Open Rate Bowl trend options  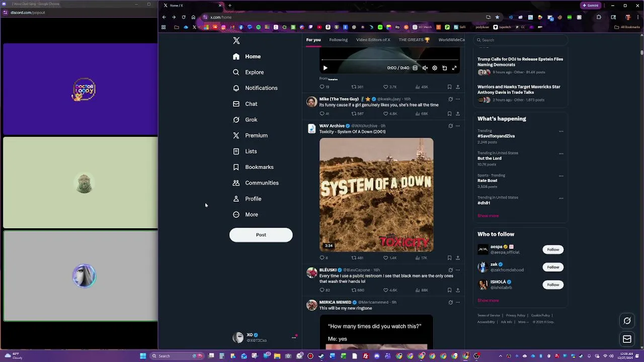point(561,176)
